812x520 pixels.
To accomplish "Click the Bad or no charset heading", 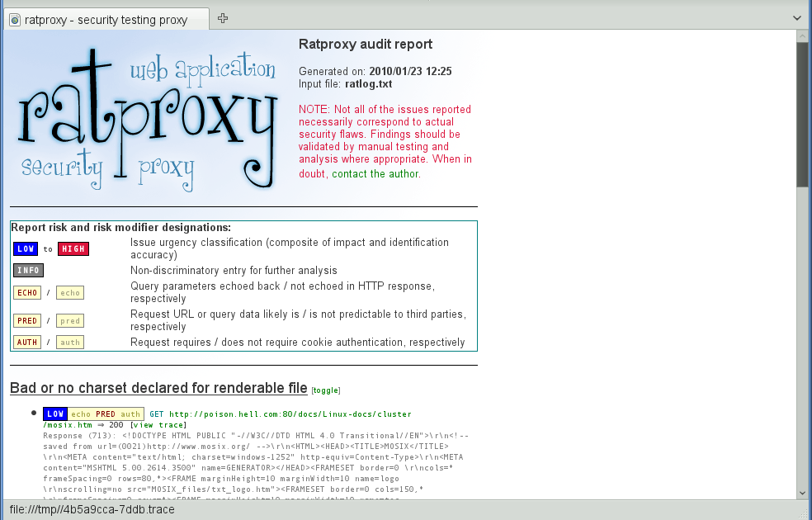I will pyautogui.click(x=158, y=388).
